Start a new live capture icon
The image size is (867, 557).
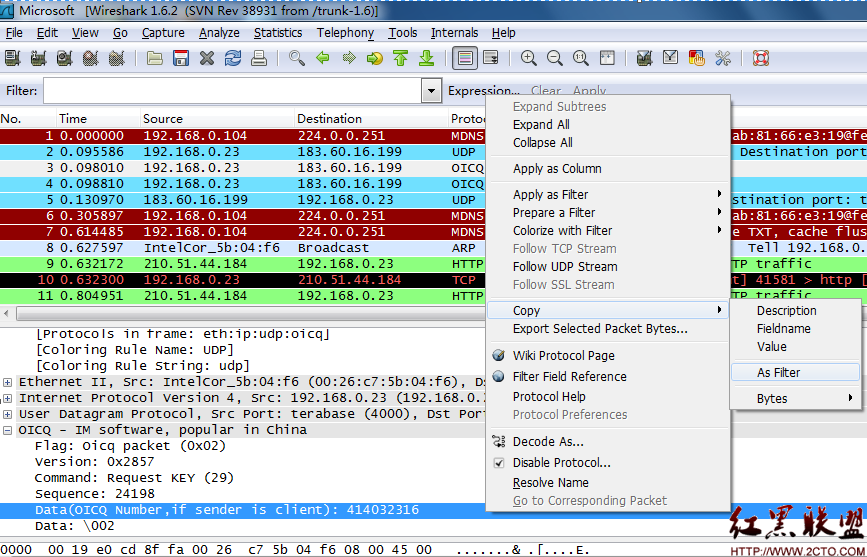pyautogui.click(x=64, y=58)
